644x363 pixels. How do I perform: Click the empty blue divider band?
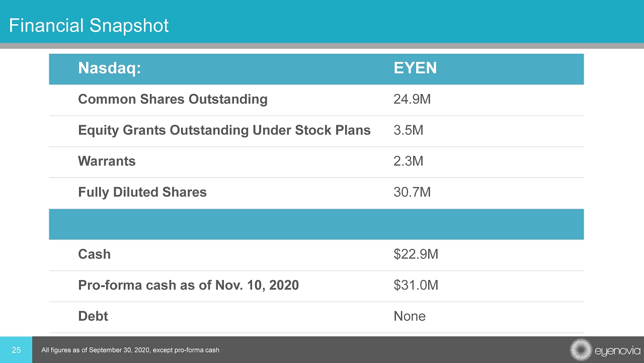point(316,224)
